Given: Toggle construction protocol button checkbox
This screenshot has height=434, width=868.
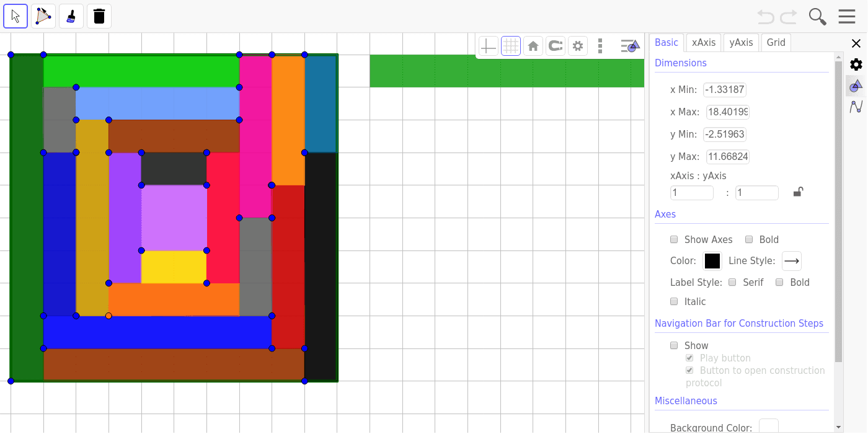Looking at the screenshot, I should tap(689, 370).
